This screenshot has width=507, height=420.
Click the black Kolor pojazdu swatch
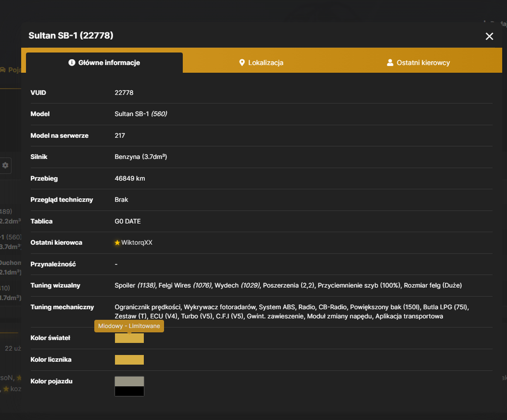click(x=129, y=391)
